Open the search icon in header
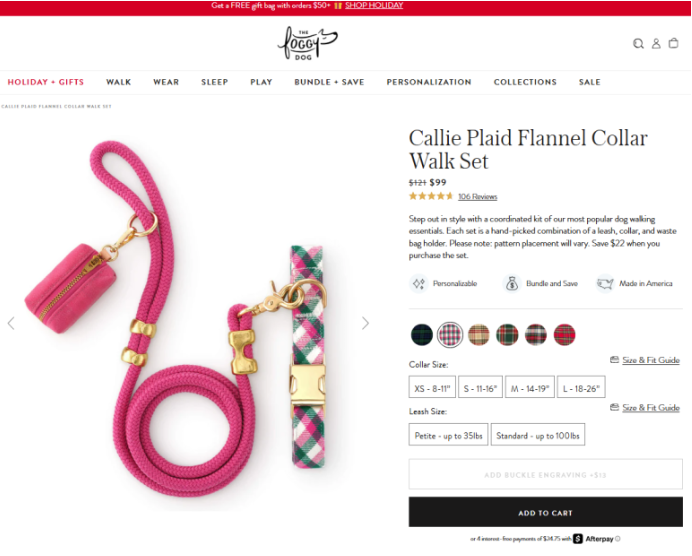Image resolution: width=692 pixels, height=556 pixels. point(638,43)
